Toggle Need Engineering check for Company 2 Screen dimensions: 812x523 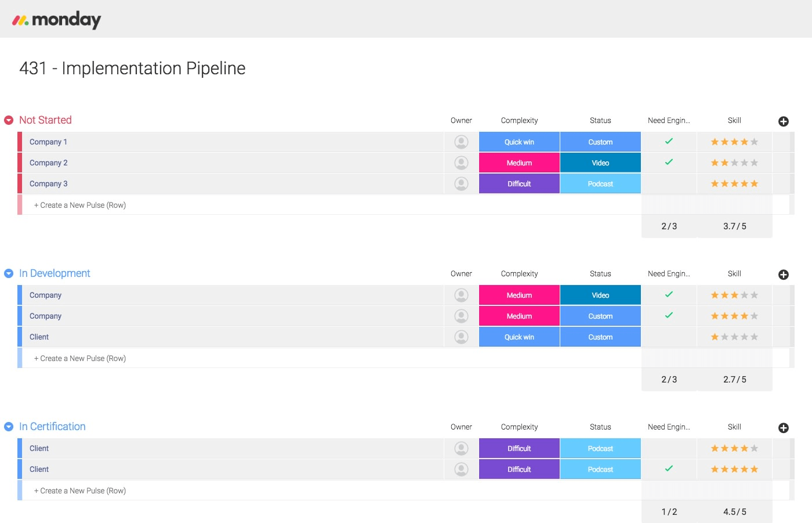669,162
